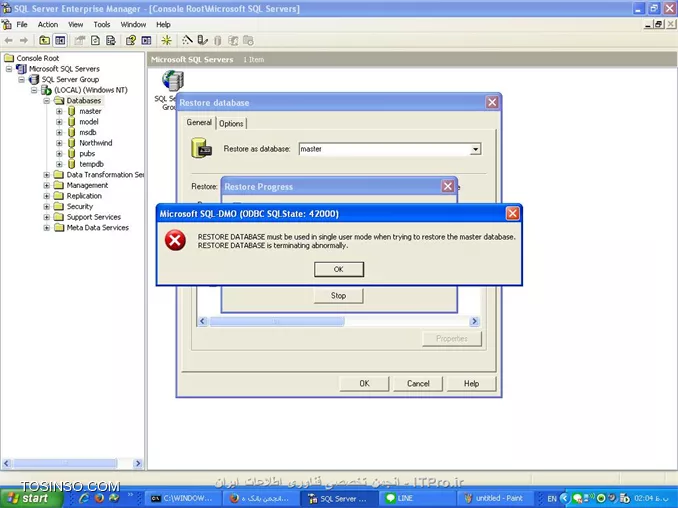Click the Internet Explorer quick launch icon

[84, 498]
